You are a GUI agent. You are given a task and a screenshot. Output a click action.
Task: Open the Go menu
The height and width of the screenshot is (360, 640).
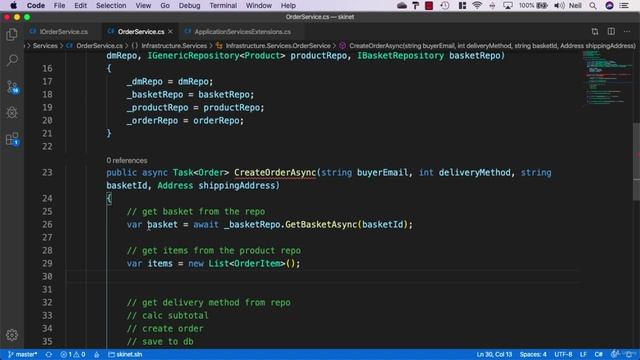[x=165, y=5]
